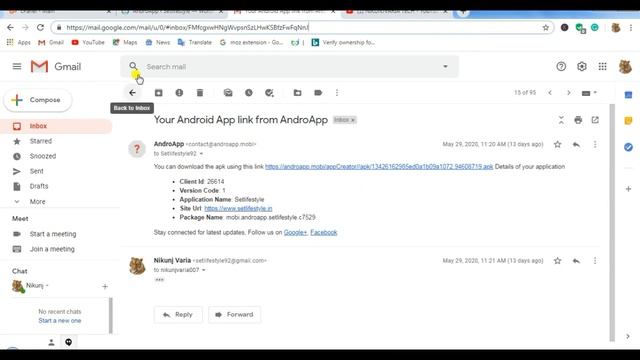
Task: Open the Move to folder icon
Action: click(298, 93)
